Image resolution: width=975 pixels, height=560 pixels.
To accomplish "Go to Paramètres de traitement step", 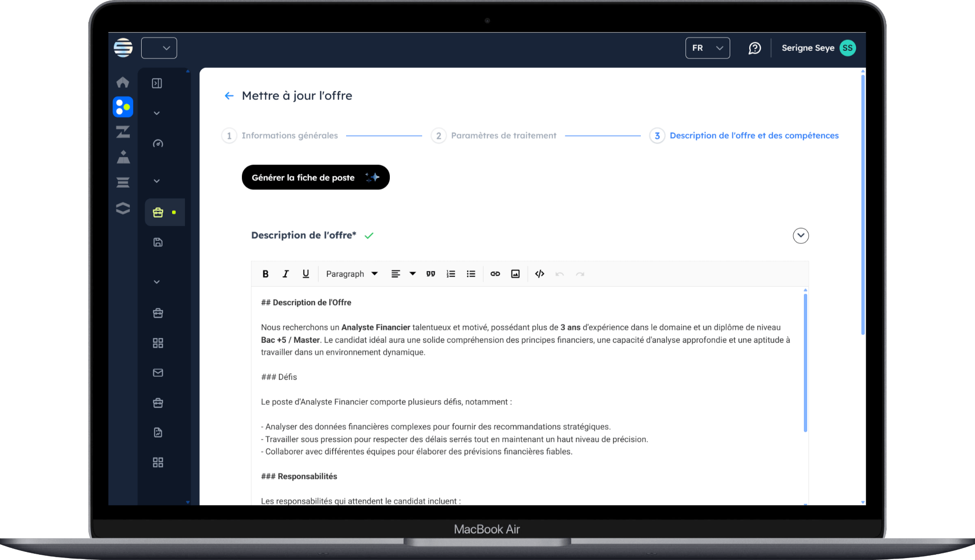I will (503, 136).
